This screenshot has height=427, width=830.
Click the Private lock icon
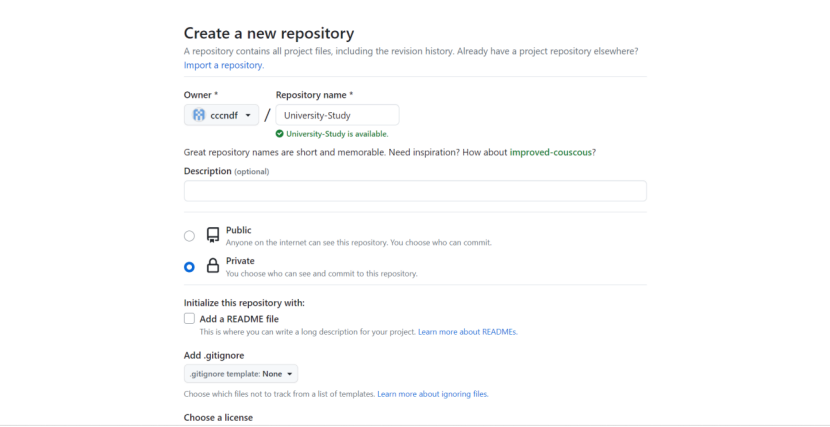pyautogui.click(x=212, y=266)
